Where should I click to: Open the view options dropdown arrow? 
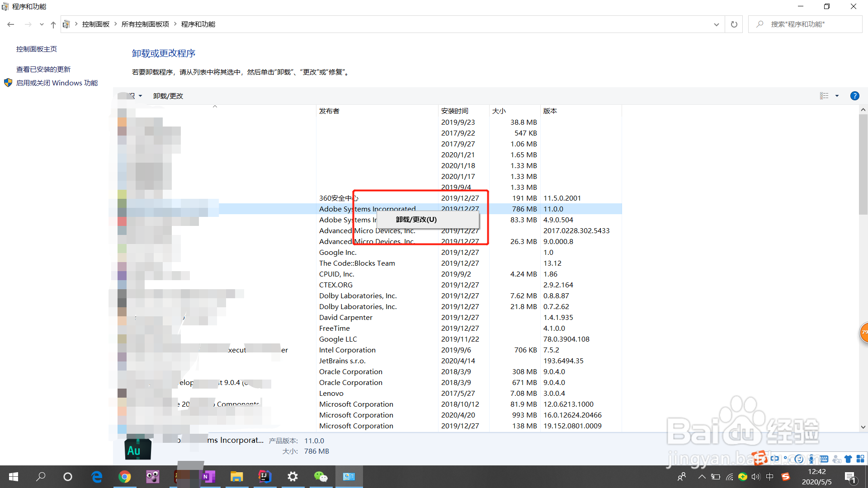pyautogui.click(x=837, y=96)
